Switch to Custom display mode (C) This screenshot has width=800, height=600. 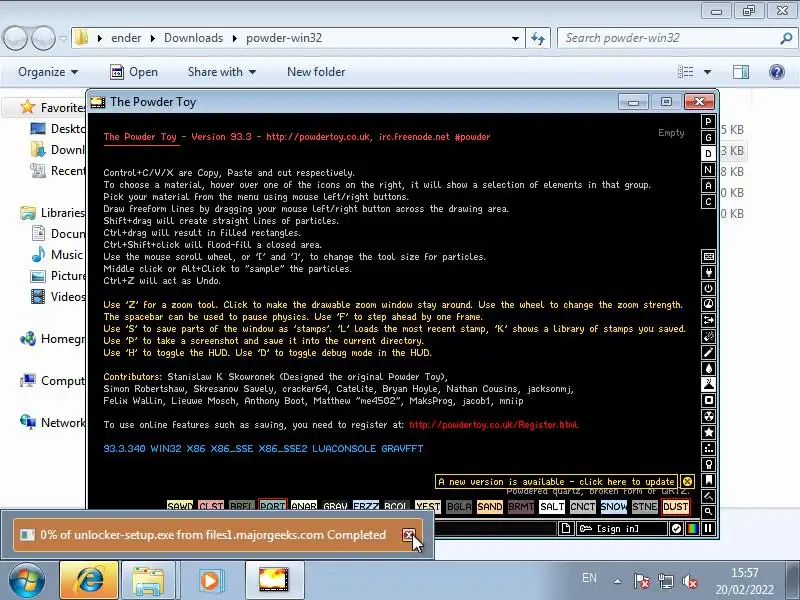[x=708, y=202]
